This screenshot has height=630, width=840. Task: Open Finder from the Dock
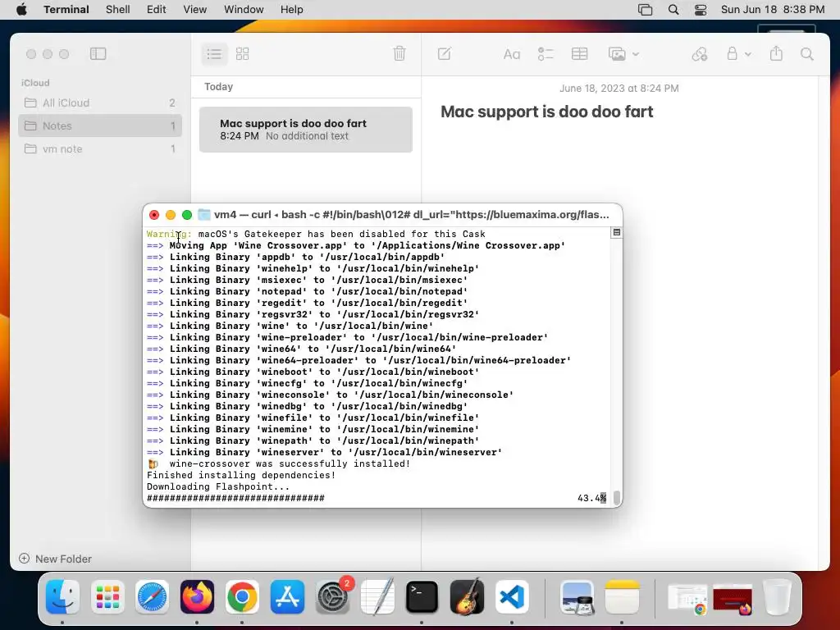(62, 597)
